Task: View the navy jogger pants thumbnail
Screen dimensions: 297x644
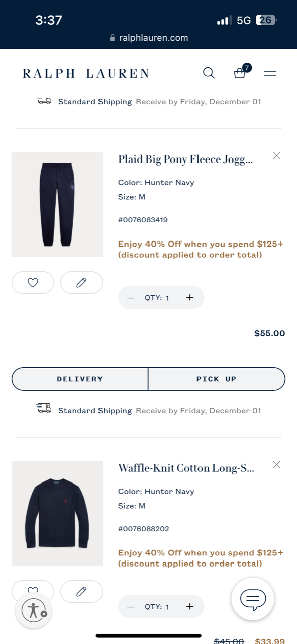Action: (x=57, y=204)
